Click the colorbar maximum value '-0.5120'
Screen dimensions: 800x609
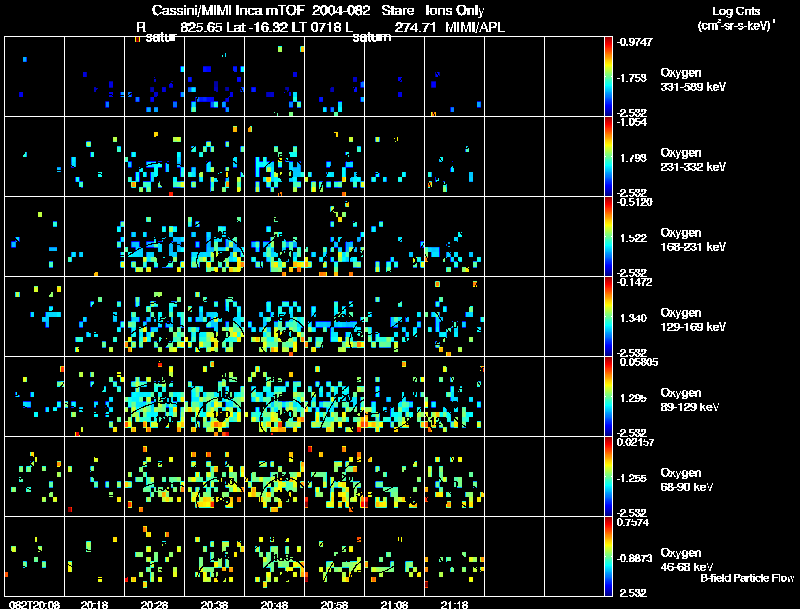click(x=634, y=202)
